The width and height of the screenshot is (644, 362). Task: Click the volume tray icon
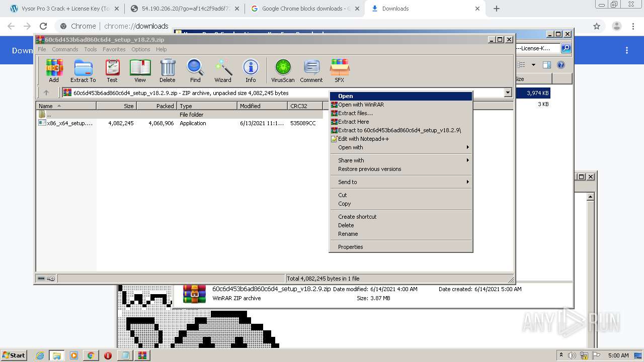[572, 355]
